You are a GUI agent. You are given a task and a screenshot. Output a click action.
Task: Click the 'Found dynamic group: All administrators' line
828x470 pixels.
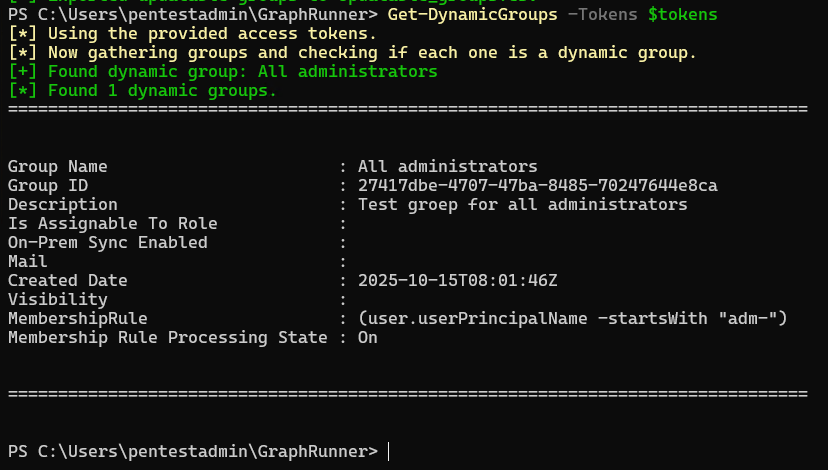tap(222, 72)
